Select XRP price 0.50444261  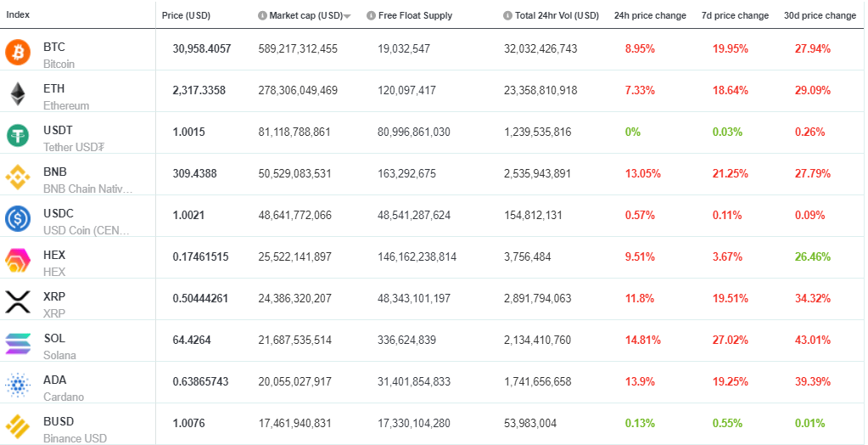tap(200, 298)
